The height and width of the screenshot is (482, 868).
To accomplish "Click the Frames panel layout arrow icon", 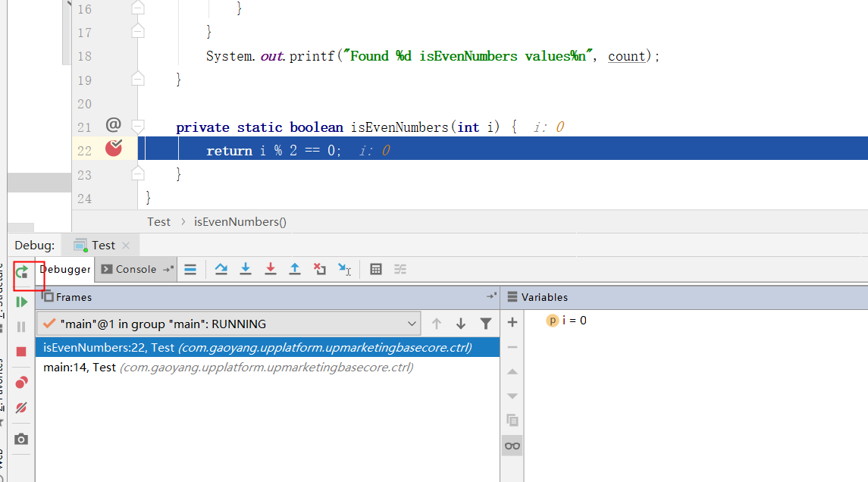I will [491, 296].
